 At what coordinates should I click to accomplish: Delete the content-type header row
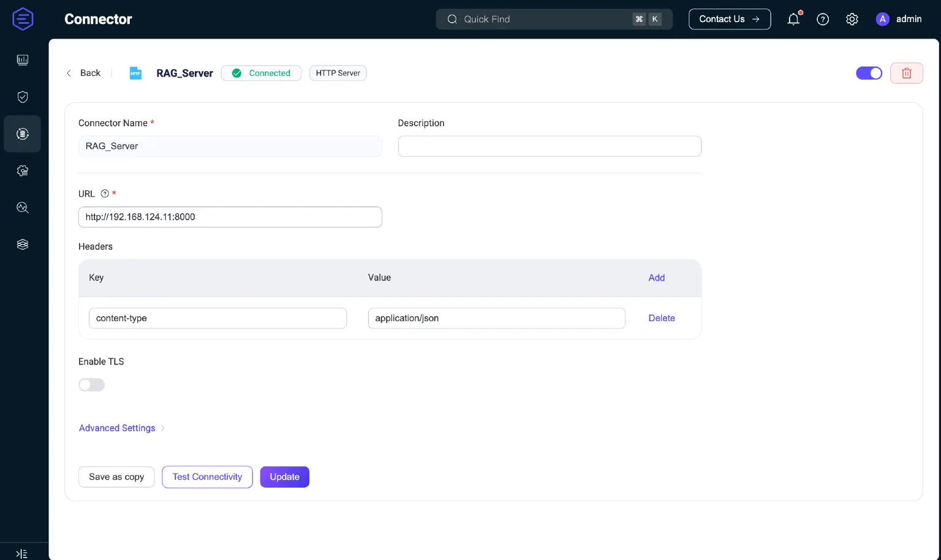[662, 318]
